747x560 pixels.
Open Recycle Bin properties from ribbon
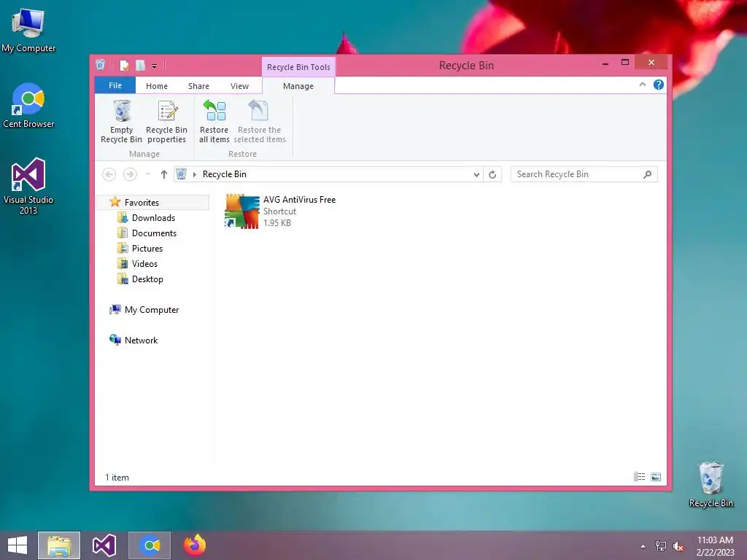coord(167,122)
